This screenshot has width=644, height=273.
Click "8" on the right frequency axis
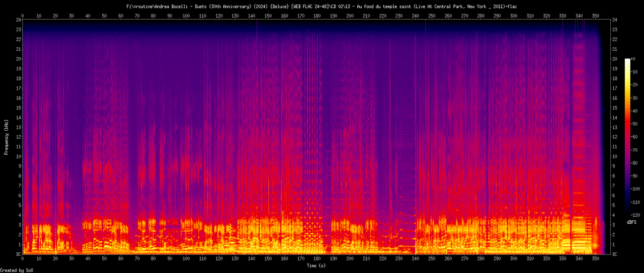(613, 176)
